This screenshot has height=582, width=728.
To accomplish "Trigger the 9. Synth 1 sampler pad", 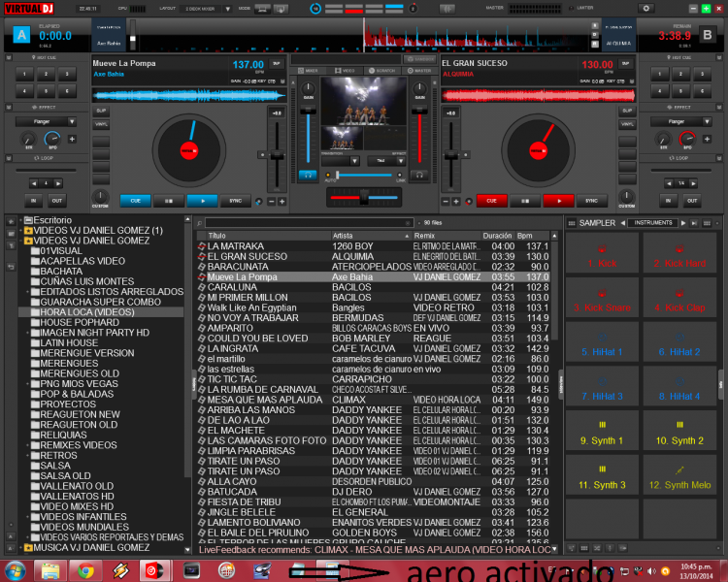I will (602, 431).
